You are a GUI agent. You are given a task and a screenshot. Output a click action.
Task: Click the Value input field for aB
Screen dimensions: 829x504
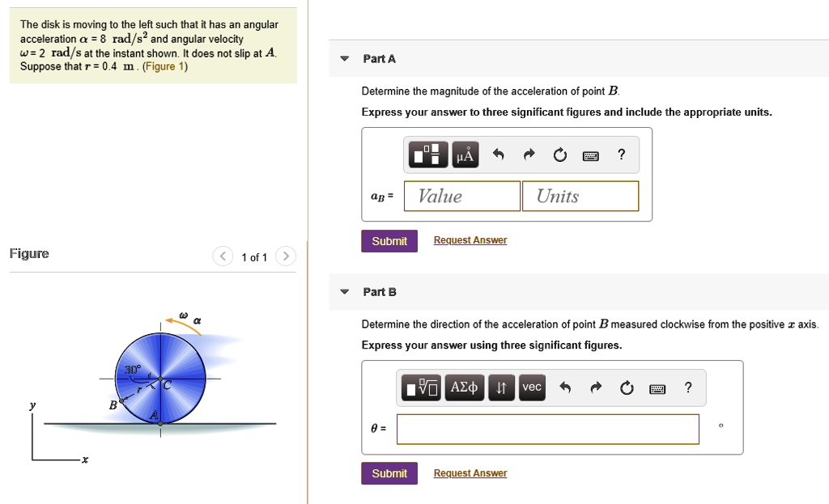[x=461, y=196]
